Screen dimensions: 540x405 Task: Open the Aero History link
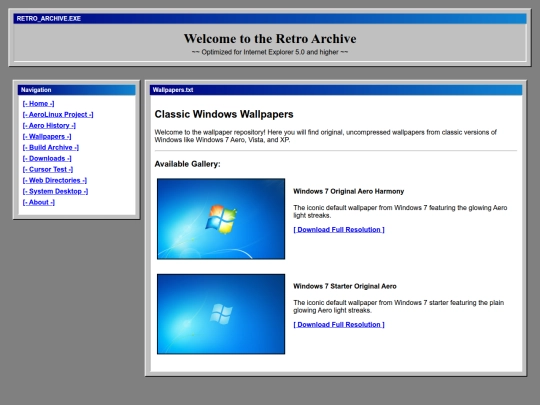49,126
